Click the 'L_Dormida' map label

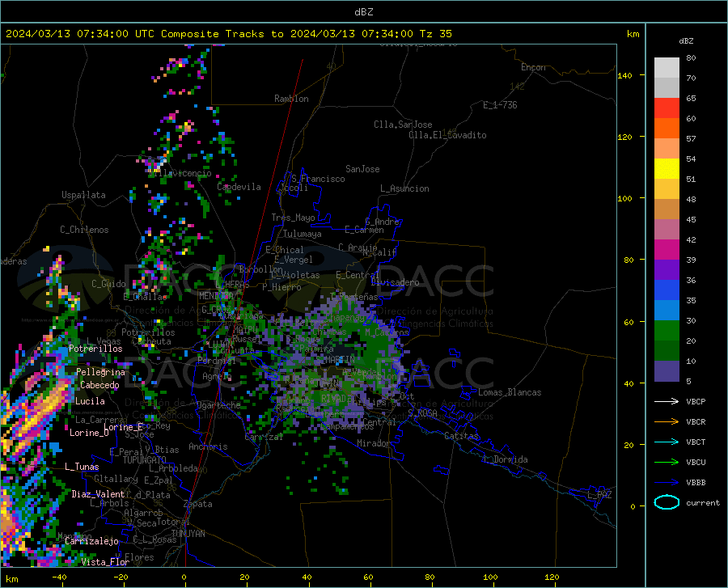coord(505,459)
